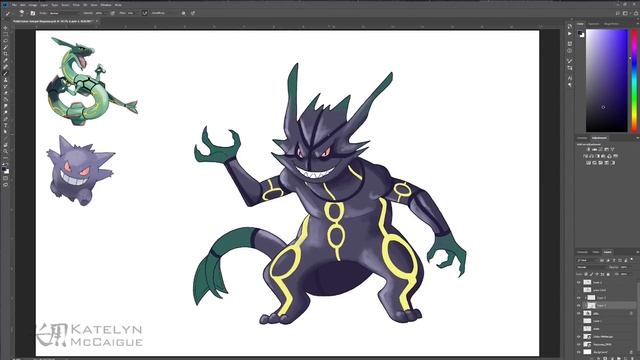
Task: Hide the highlighted selected layer
Action: point(579,306)
